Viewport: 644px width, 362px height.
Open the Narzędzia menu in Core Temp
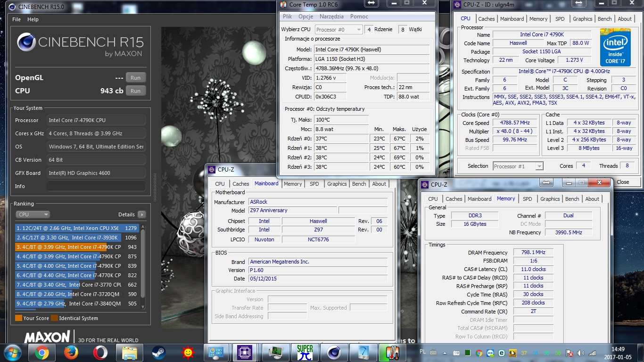[331, 16]
